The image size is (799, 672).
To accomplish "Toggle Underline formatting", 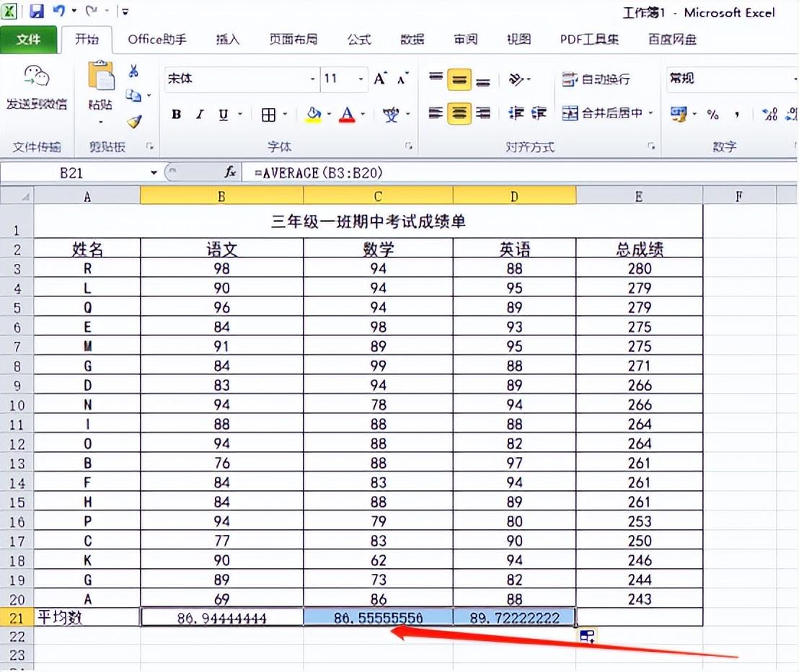I will click(224, 115).
